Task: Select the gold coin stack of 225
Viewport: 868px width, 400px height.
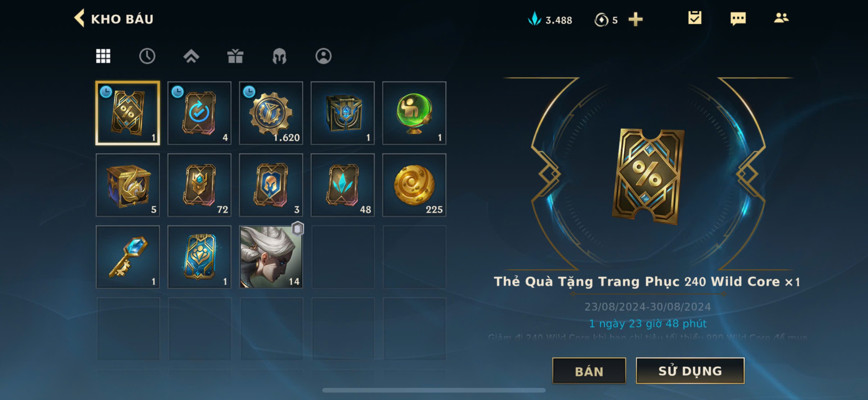Action: 414,185
